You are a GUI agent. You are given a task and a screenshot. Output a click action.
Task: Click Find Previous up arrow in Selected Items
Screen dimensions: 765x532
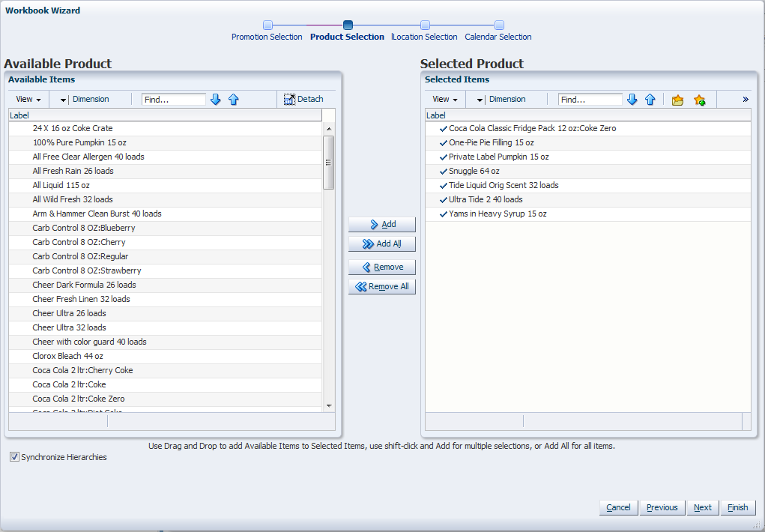pos(650,100)
